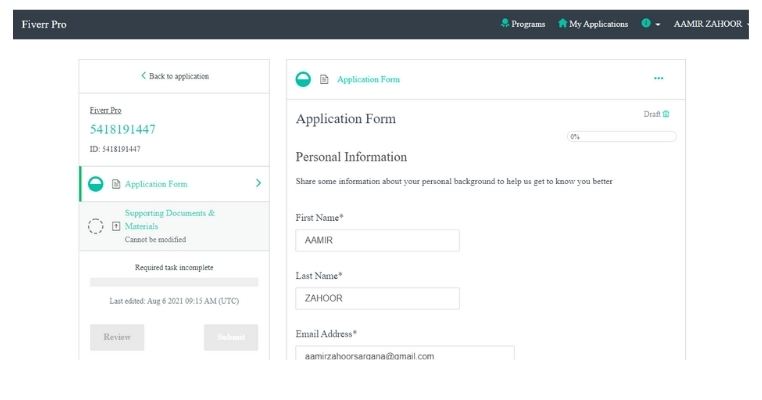Click the Review button
Screen dimensions: 762x400
point(117,337)
